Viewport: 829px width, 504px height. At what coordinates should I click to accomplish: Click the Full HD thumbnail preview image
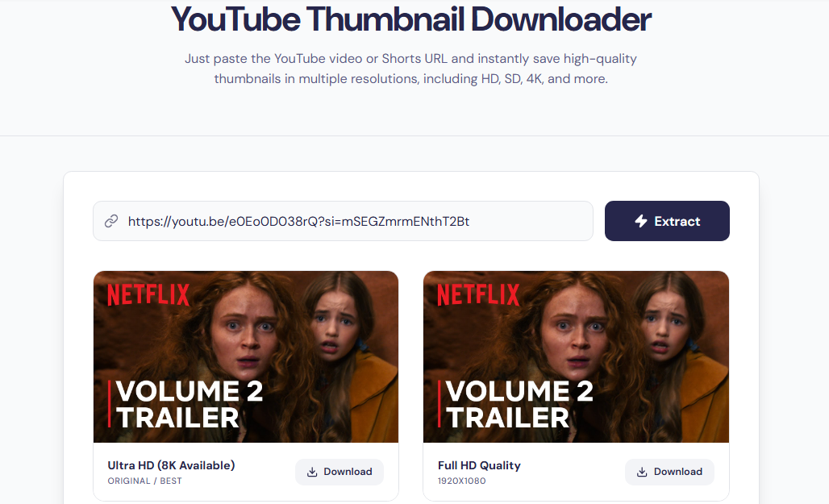pos(576,356)
